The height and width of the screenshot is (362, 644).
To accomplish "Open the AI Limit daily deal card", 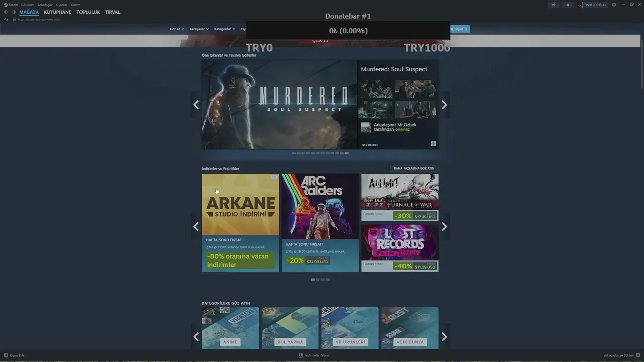I will click(x=400, y=198).
